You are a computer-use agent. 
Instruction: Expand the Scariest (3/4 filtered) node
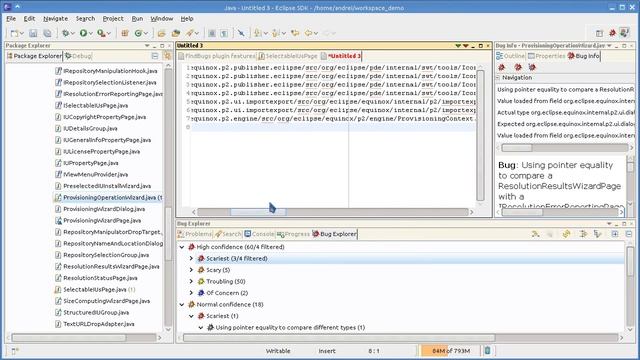[x=191, y=258]
